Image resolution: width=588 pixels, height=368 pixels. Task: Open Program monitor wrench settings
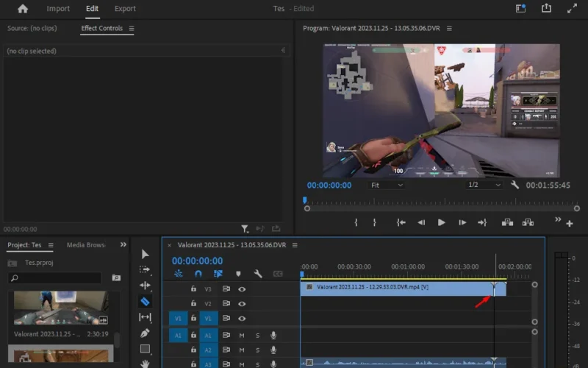[514, 185]
